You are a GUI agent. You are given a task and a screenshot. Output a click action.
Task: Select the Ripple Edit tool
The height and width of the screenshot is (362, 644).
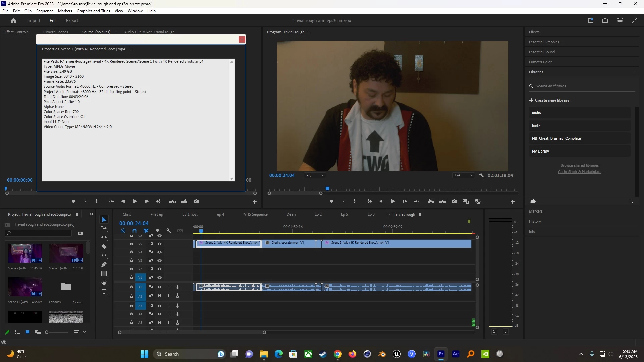point(104,237)
